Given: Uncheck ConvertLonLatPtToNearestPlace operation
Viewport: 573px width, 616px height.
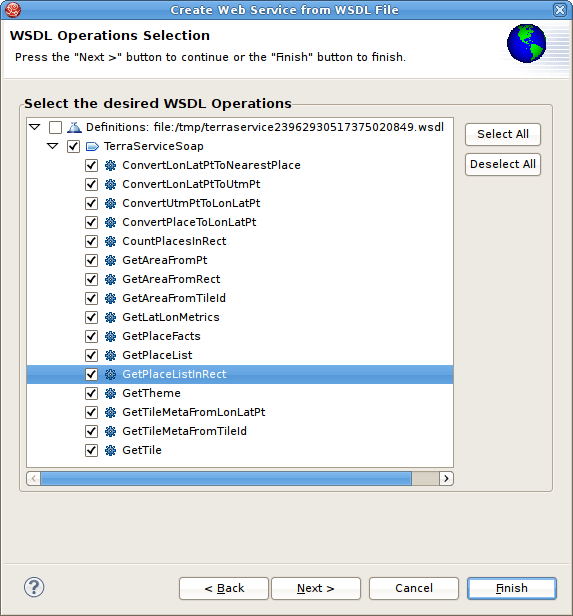Looking at the screenshot, I should [x=92, y=165].
